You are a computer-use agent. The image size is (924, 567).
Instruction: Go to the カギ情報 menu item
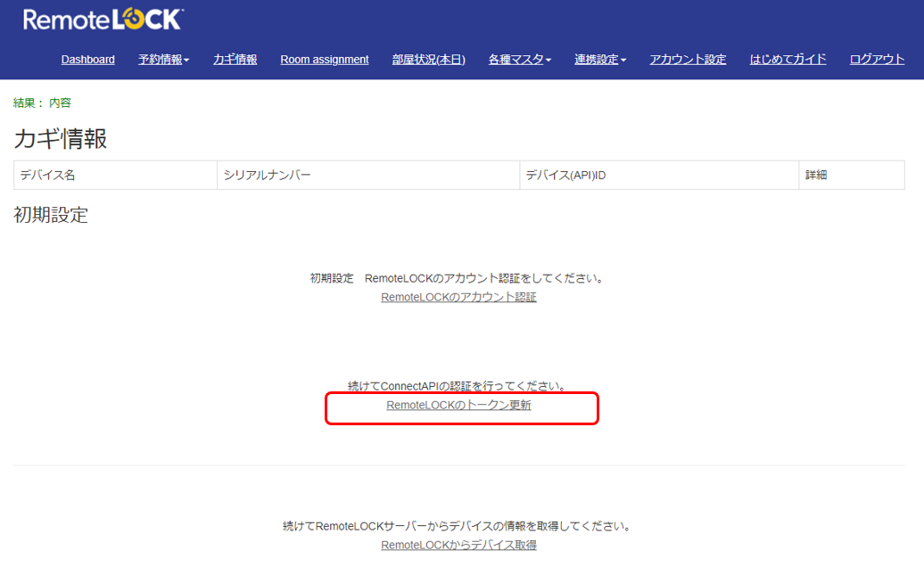tap(235, 60)
